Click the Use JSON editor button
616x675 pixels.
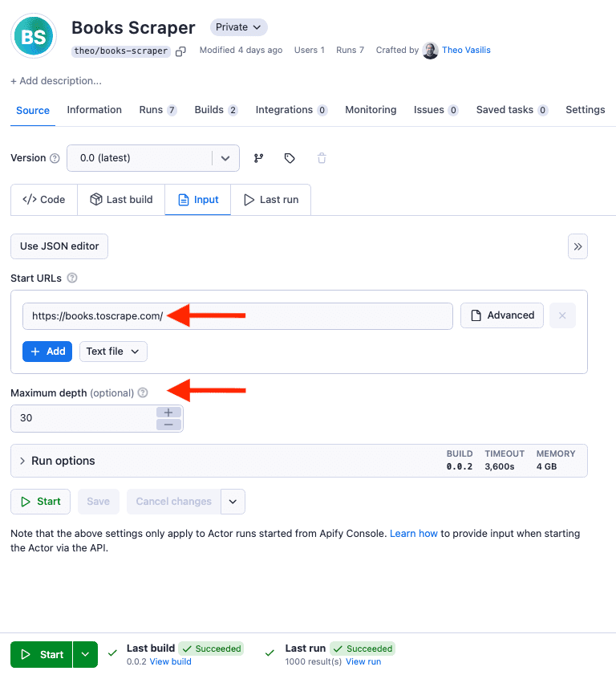click(59, 246)
